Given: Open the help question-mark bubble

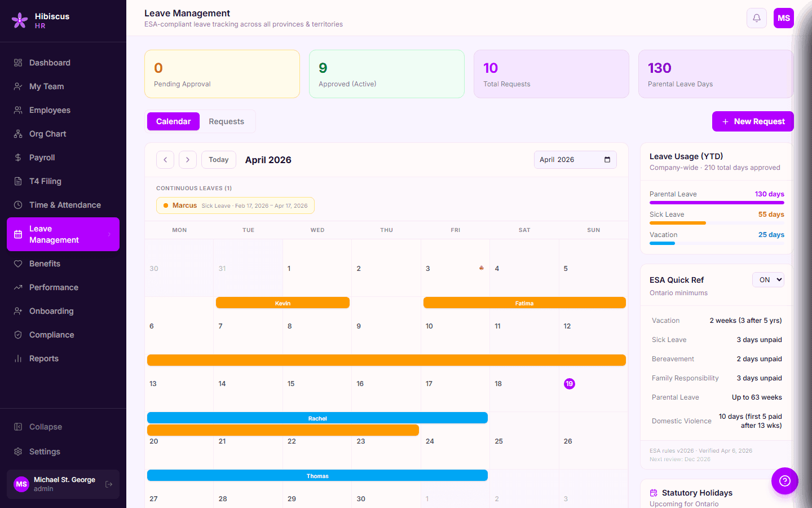Looking at the screenshot, I should [785, 481].
